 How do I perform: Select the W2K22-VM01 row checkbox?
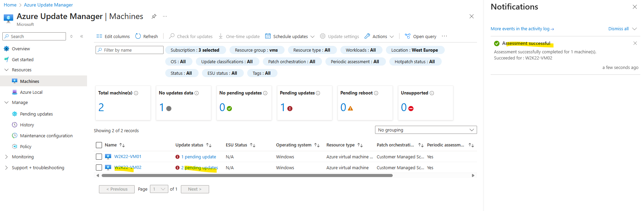pos(99,157)
